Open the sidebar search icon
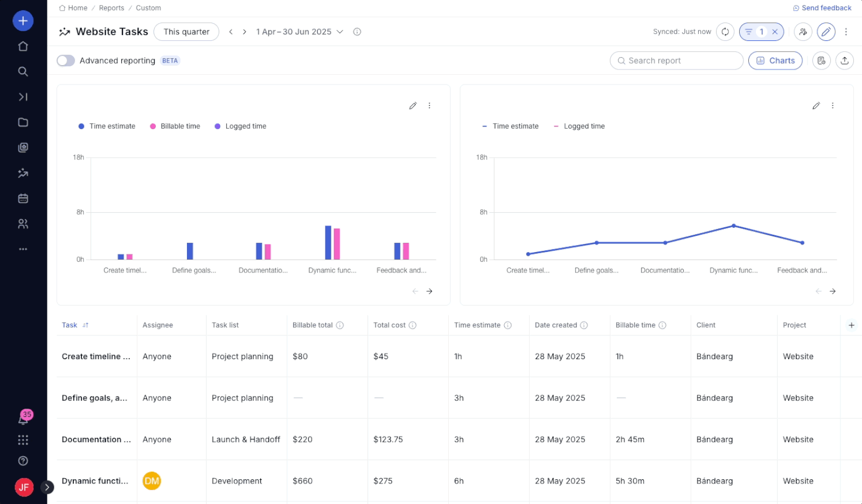The height and width of the screenshot is (504, 862). pyautogui.click(x=23, y=72)
